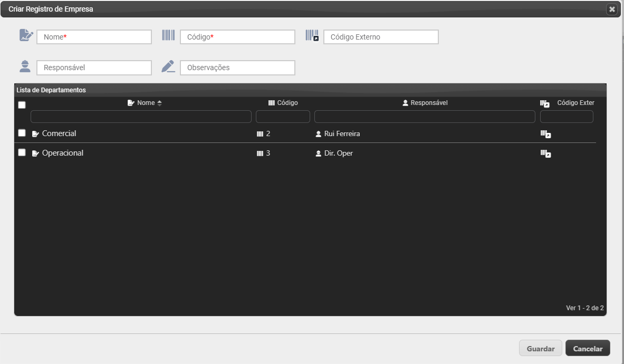Click the person icon in Responsável header
624x364 pixels.
[x=405, y=103]
